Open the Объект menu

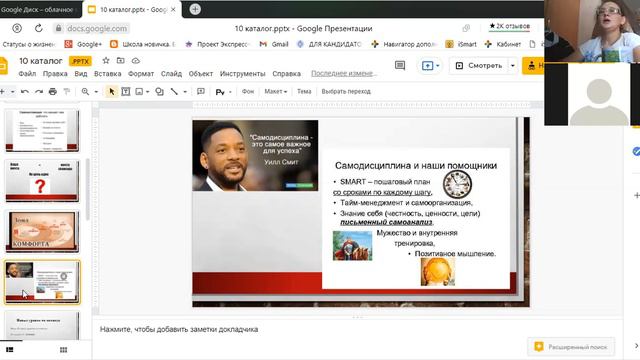(x=201, y=74)
